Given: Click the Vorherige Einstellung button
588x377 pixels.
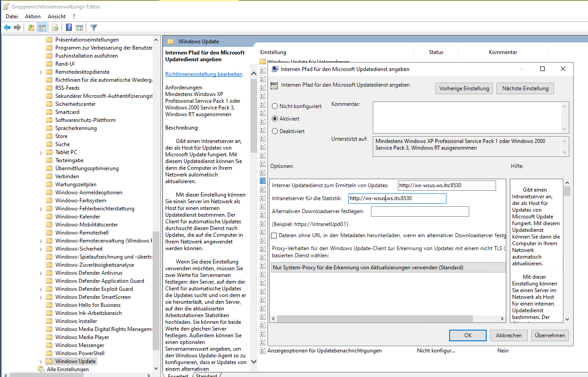Looking at the screenshot, I should (x=464, y=88).
